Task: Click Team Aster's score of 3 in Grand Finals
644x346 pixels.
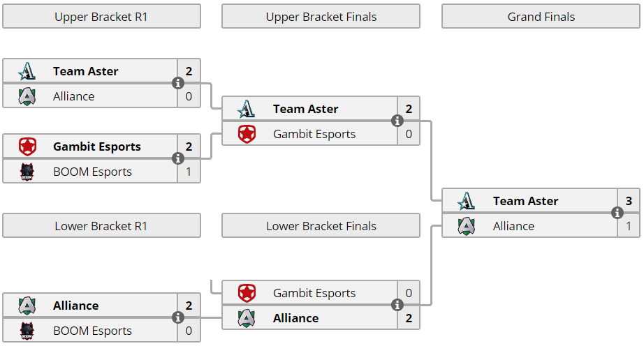Action: click(x=629, y=201)
